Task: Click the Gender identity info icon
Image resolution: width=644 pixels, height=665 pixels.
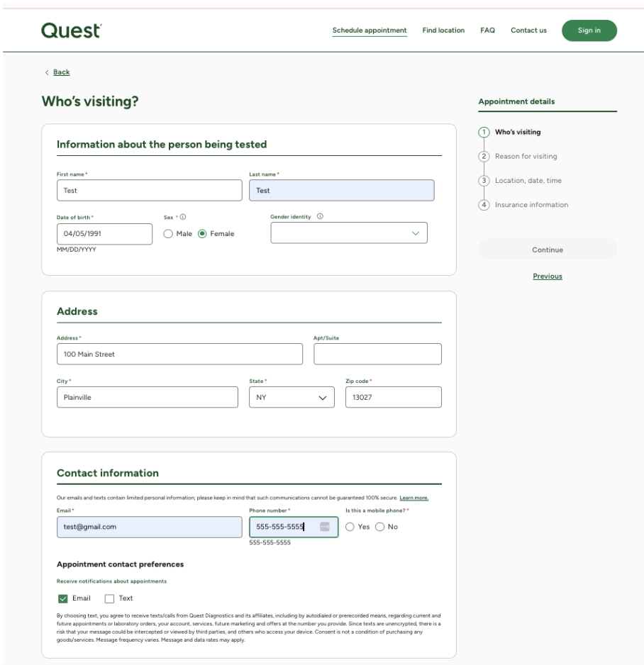Action: [321, 216]
